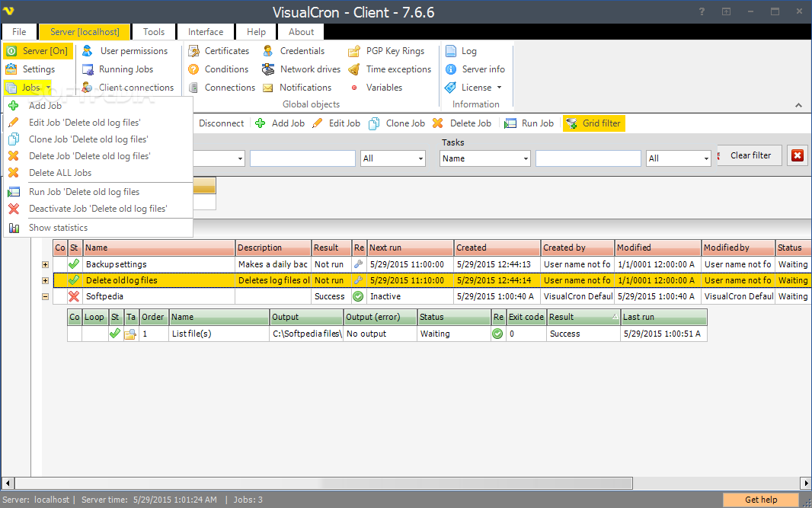Select Add Job from Jobs menu
The height and width of the screenshot is (508, 812).
click(98, 106)
